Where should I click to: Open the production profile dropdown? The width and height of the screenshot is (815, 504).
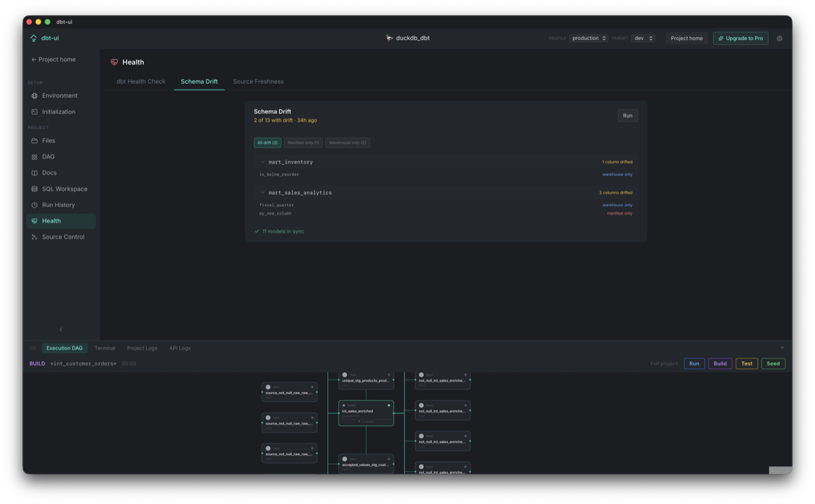pos(588,38)
